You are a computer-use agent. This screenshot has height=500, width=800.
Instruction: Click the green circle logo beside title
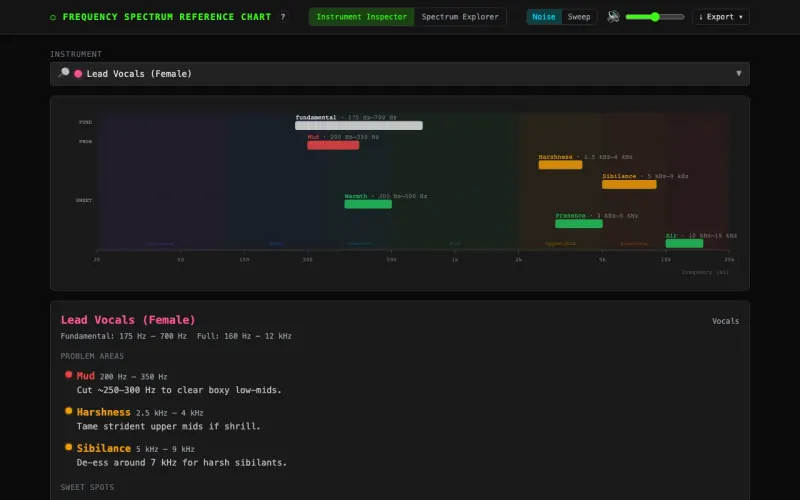click(x=53, y=17)
